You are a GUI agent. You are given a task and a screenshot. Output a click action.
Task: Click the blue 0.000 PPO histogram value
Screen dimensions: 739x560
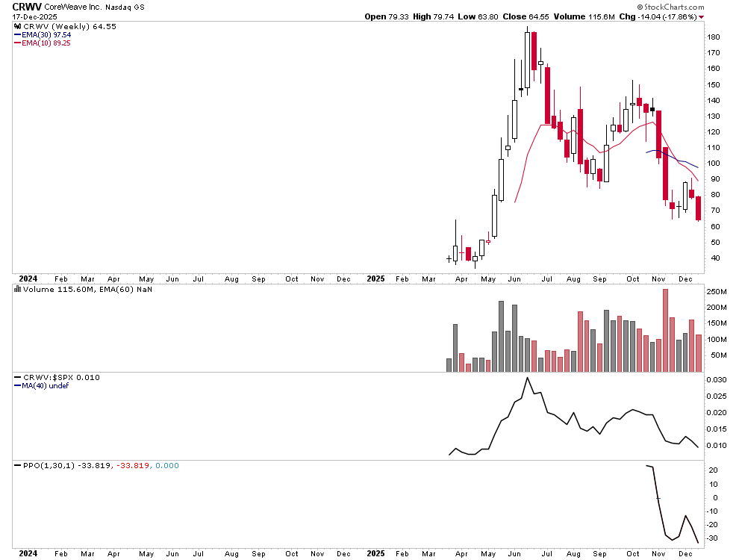point(167,465)
